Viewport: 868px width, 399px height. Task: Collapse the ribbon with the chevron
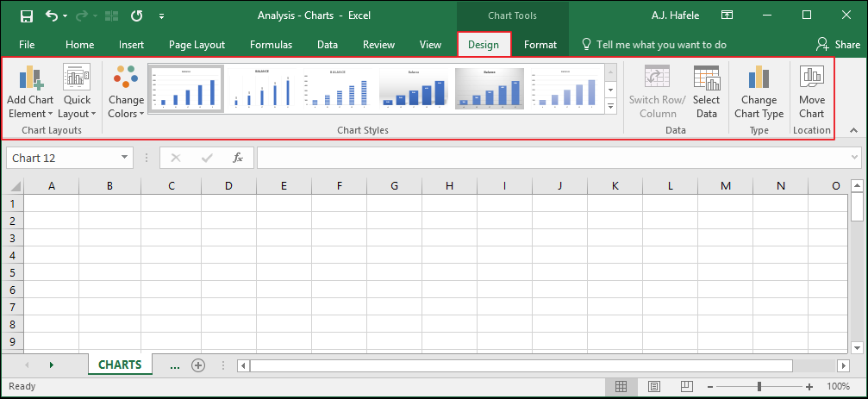(x=853, y=131)
